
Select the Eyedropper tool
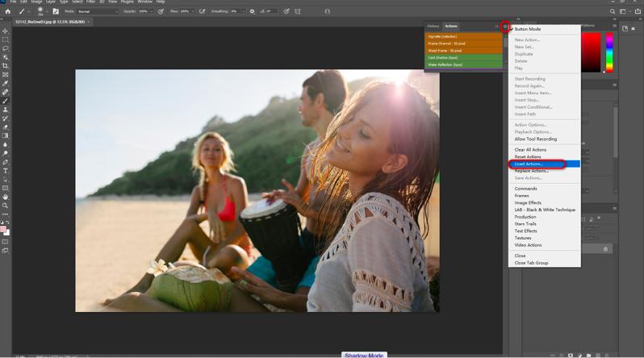[x=6, y=83]
